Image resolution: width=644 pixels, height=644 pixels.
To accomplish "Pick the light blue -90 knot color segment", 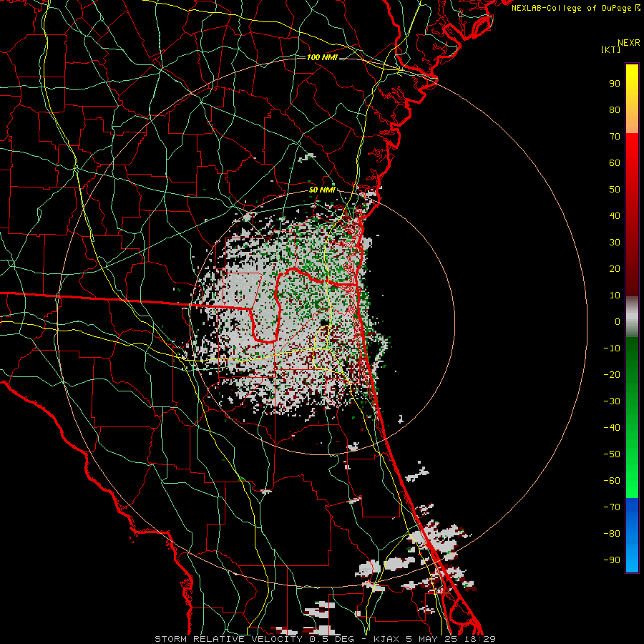I will pos(632,559).
